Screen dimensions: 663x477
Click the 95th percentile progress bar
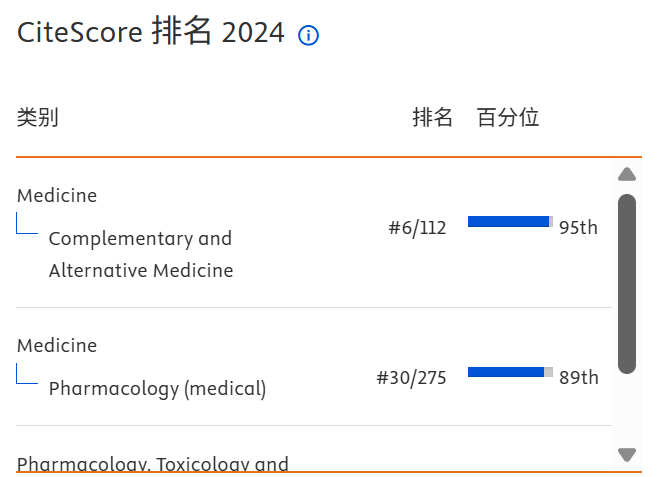(x=510, y=222)
